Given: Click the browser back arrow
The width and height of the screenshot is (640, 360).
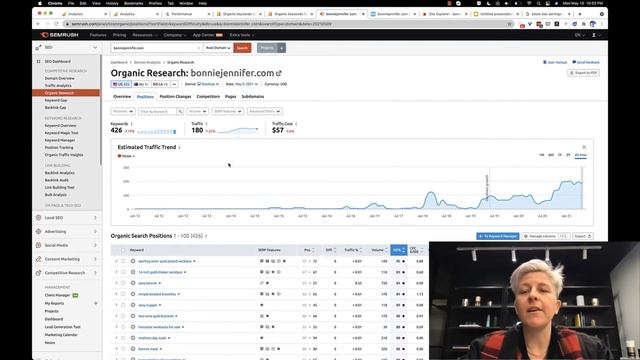Looking at the screenshot, I should (x=38, y=24).
